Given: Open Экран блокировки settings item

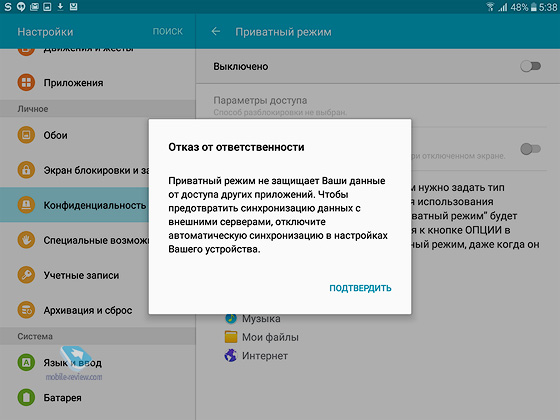Looking at the screenshot, I should (74, 170).
